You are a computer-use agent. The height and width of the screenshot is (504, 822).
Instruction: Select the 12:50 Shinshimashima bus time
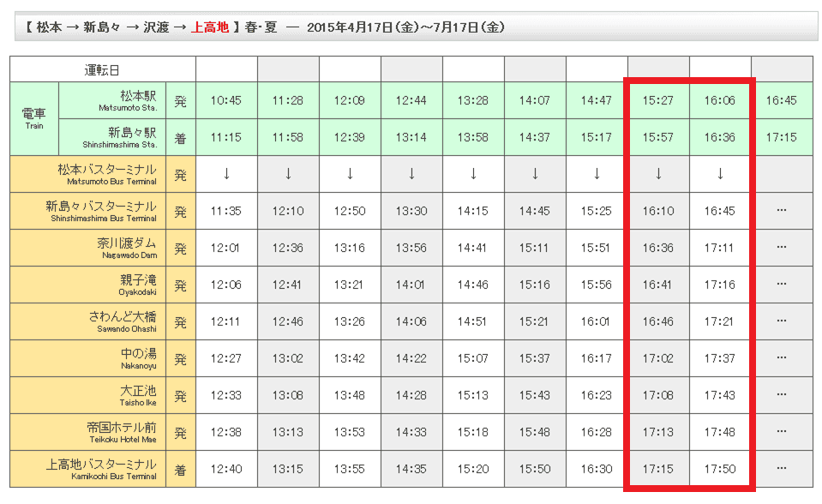[x=350, y=211]
